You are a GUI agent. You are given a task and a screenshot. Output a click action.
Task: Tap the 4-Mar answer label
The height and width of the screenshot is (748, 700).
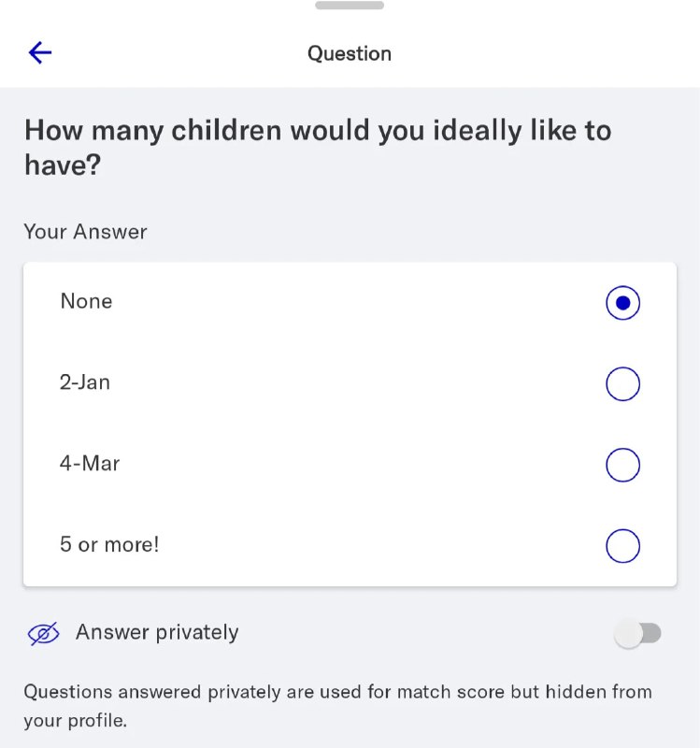click(x=90, y=464)
